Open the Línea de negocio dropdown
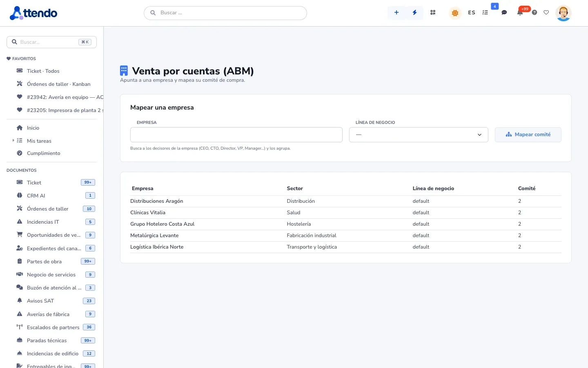Screen dimensions: 588x368 tap(419, 135)
